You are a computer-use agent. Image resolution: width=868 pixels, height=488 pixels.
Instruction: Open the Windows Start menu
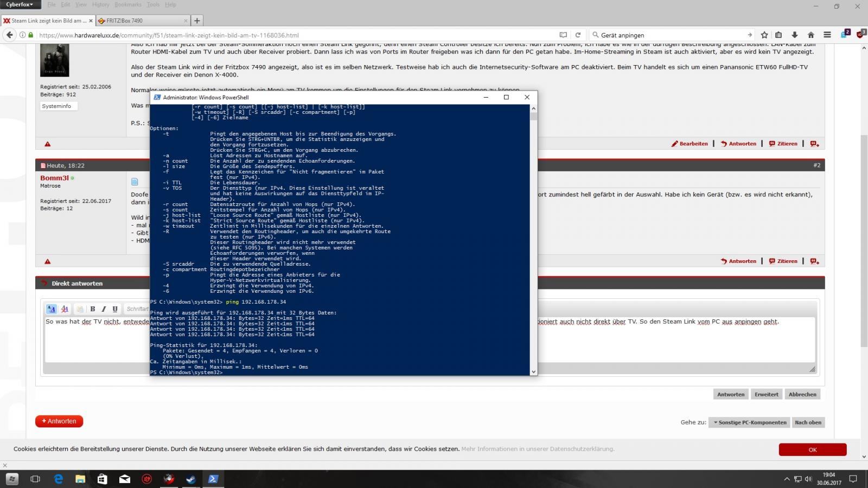[x=12, y=479]
